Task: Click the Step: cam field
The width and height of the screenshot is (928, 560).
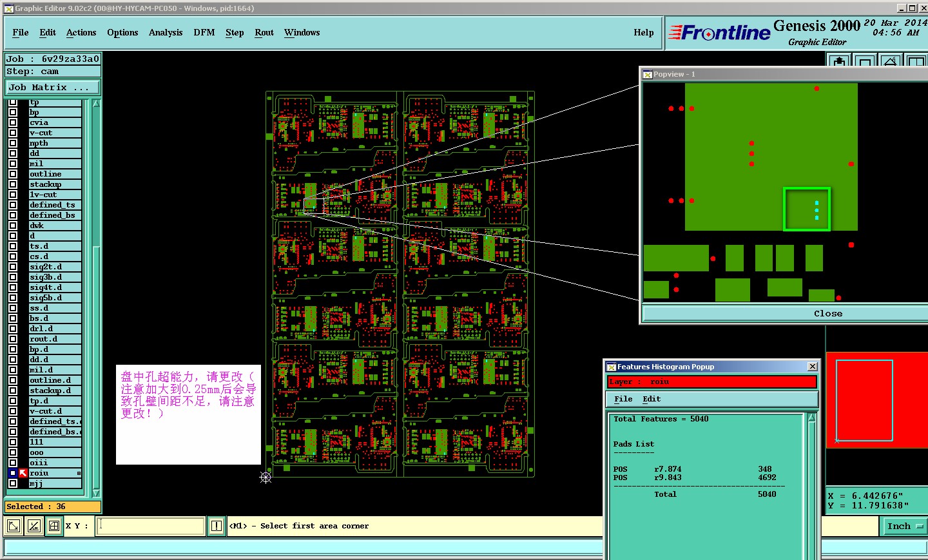Action: tap(53, 72)
